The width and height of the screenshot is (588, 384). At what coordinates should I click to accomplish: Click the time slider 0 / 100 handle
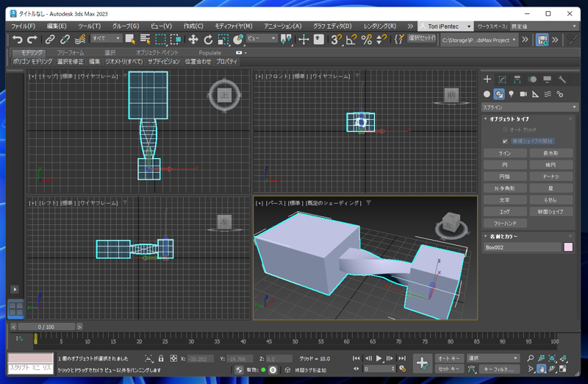46,327
